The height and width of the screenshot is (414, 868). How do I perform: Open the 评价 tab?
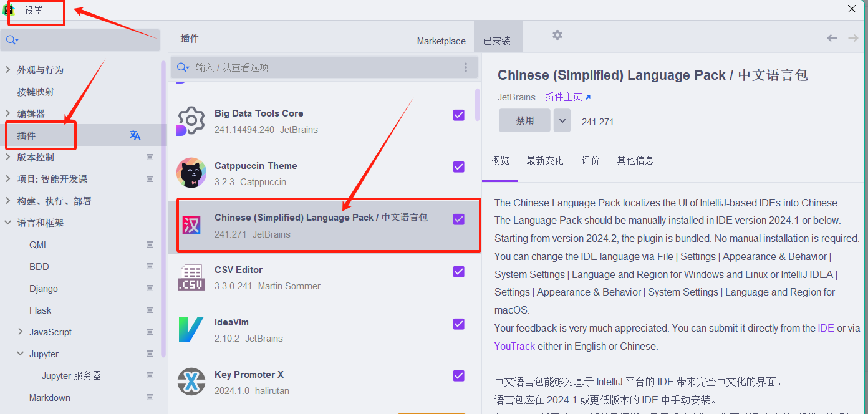tap(591, 161)
